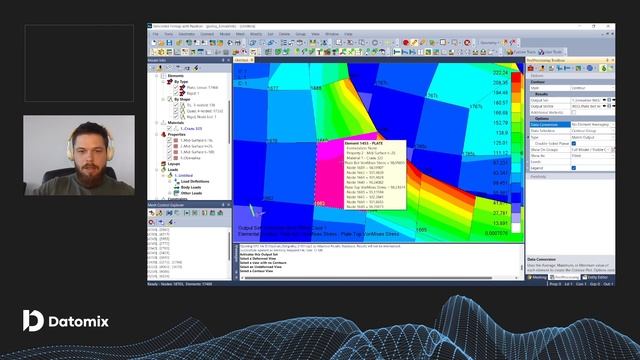Expand the Load Definitions node

click(170, 181)
